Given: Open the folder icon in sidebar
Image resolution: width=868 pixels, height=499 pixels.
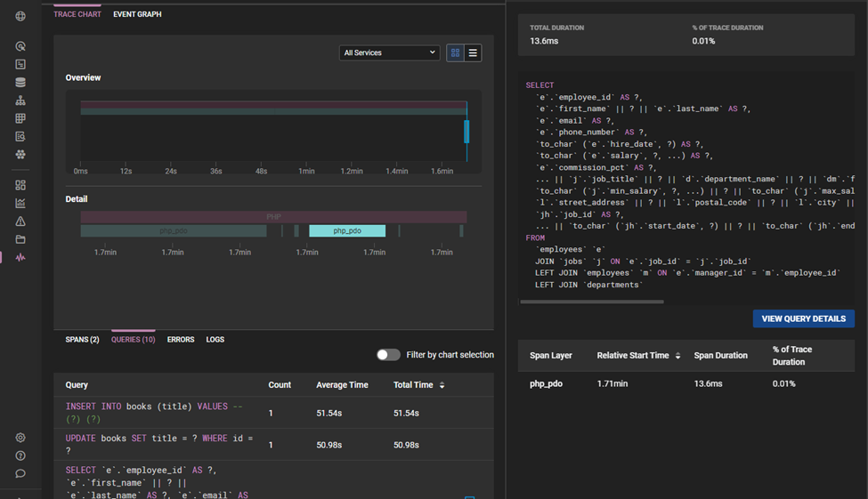Looking at the screenshot, I should [20, 239].
